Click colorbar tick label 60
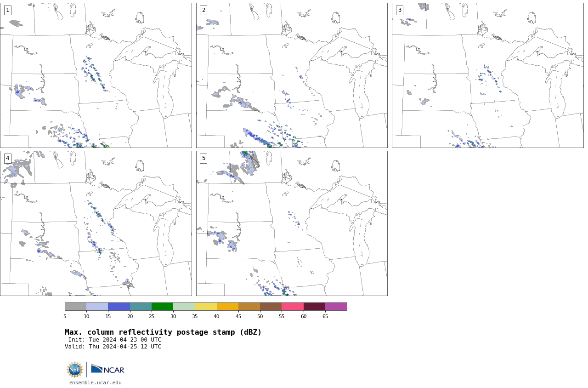Screen dimensions: 588x388 coord(304,316)
